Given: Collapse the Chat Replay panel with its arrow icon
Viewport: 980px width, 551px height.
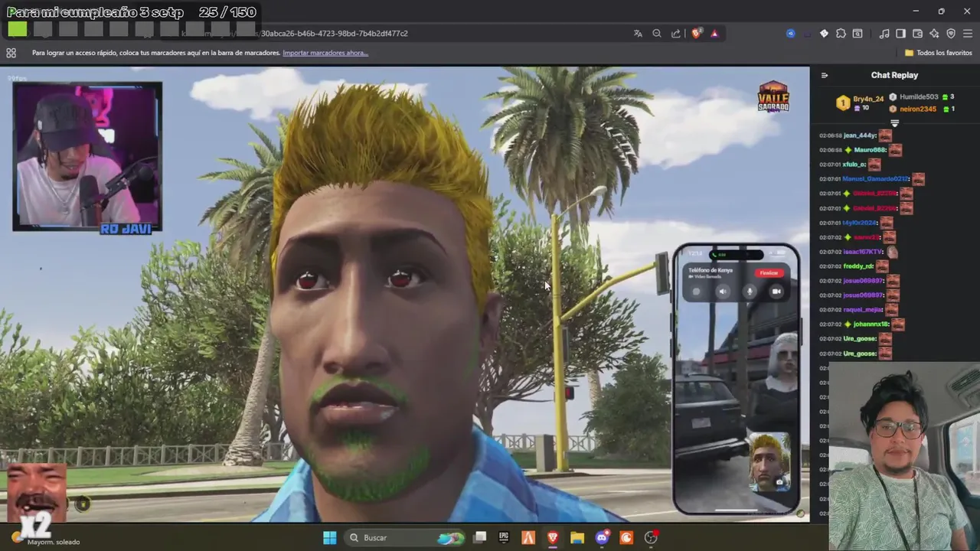Looking at the screenshot, I should pyautogui.click(x=825, y=75).
